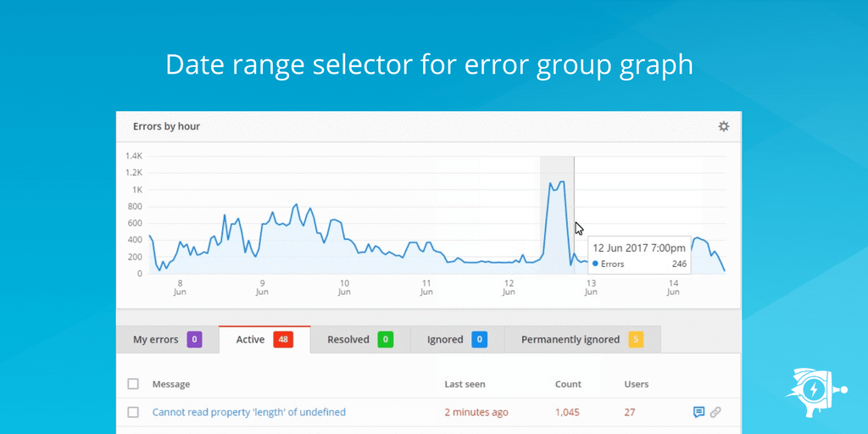This screenshot has height=434, width=868.
Task: Sort by the Users column header
Action: (x=637, y=384)
